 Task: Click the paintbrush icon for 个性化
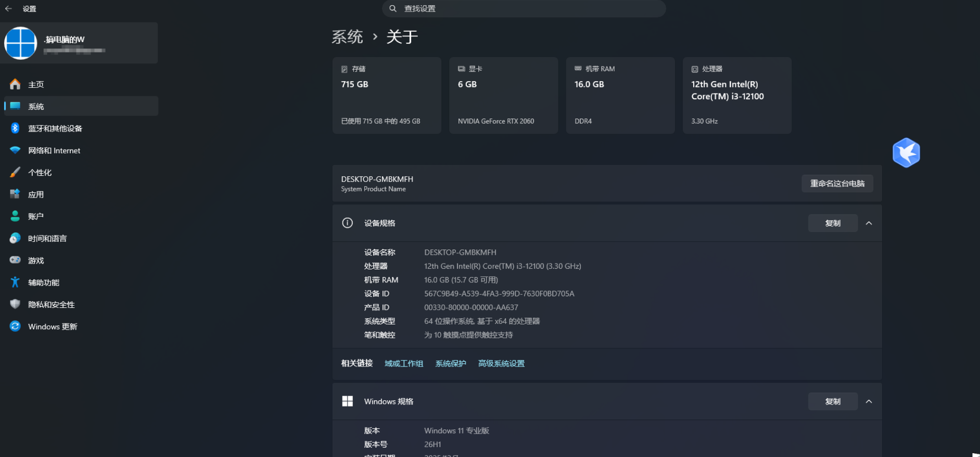[15, 172]
